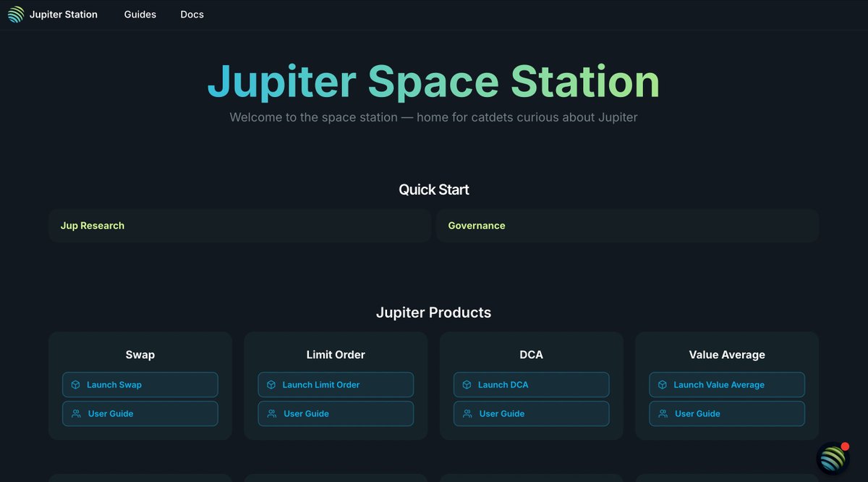Click the Jupiter Products heading

coord(434,313)
